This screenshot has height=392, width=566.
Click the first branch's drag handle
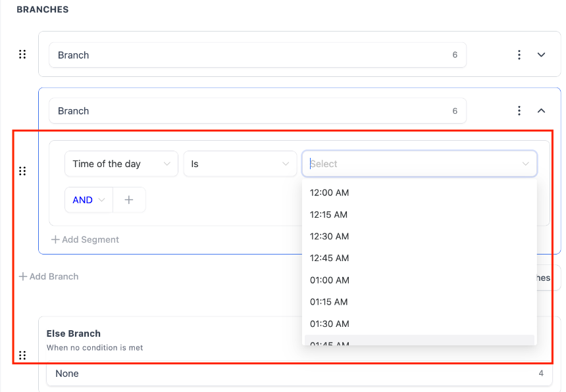pos(22,55)
